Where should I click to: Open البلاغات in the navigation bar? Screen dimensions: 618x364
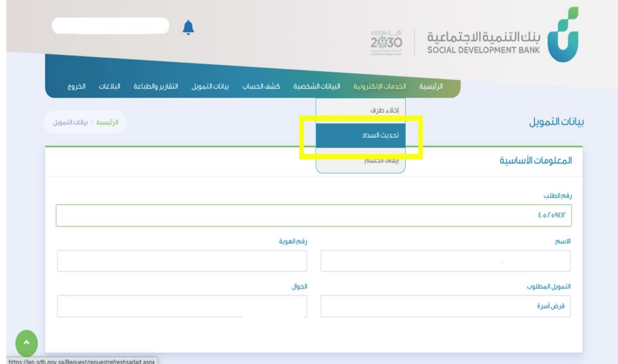pyautogui.click(x=110, y=86)
